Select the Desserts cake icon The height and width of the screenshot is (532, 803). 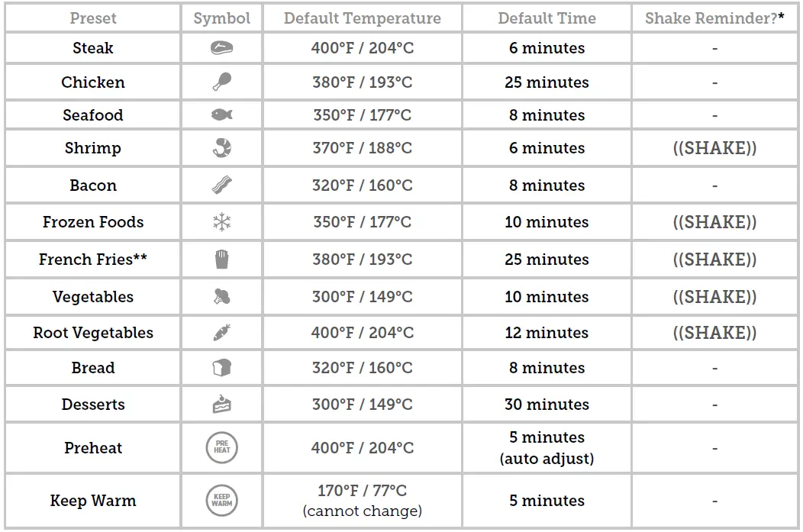click(221, 405)
